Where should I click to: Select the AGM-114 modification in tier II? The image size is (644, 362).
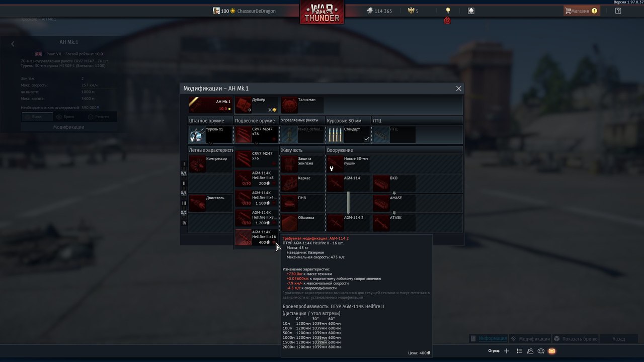(348, 184)
